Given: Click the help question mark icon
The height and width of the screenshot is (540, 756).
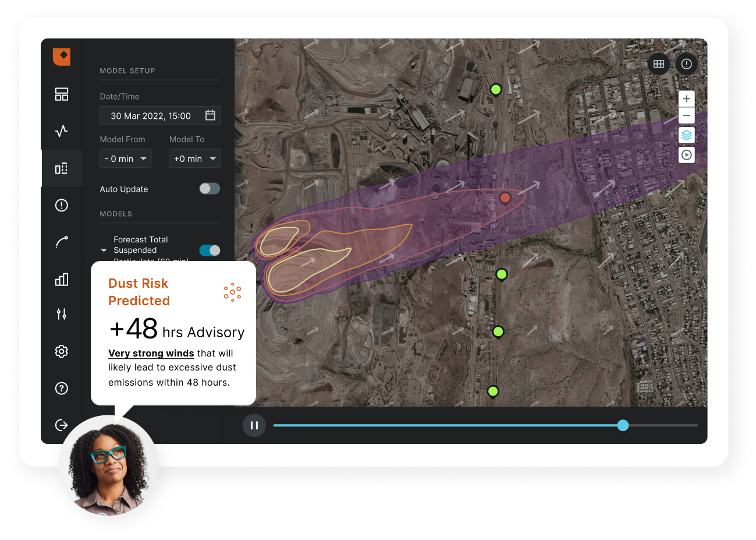Looking at the screenshot, I should (62, 389).
